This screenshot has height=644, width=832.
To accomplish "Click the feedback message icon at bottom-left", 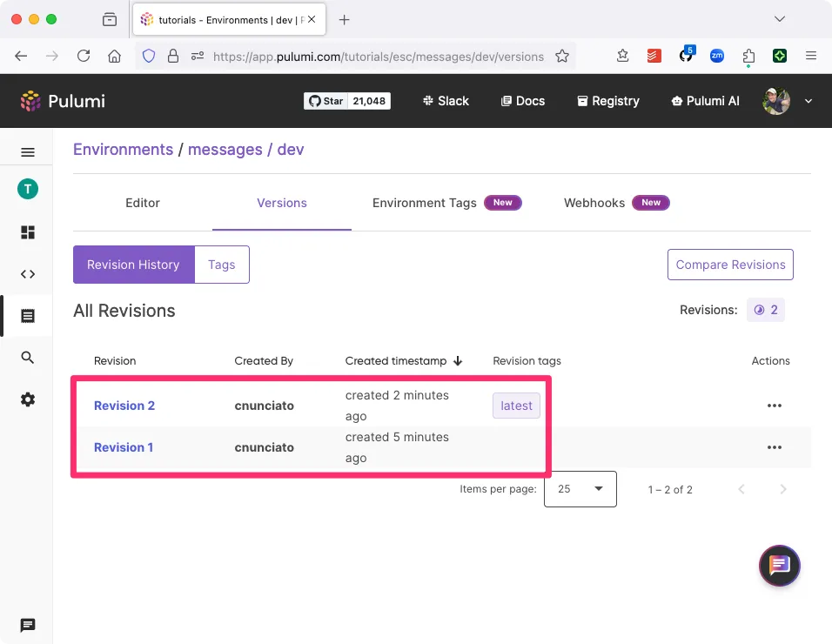I will click(x=28, y=625).
